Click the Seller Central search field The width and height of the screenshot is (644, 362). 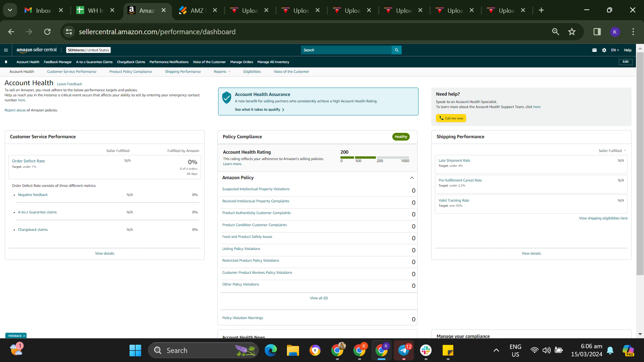[x=346, y=50]
